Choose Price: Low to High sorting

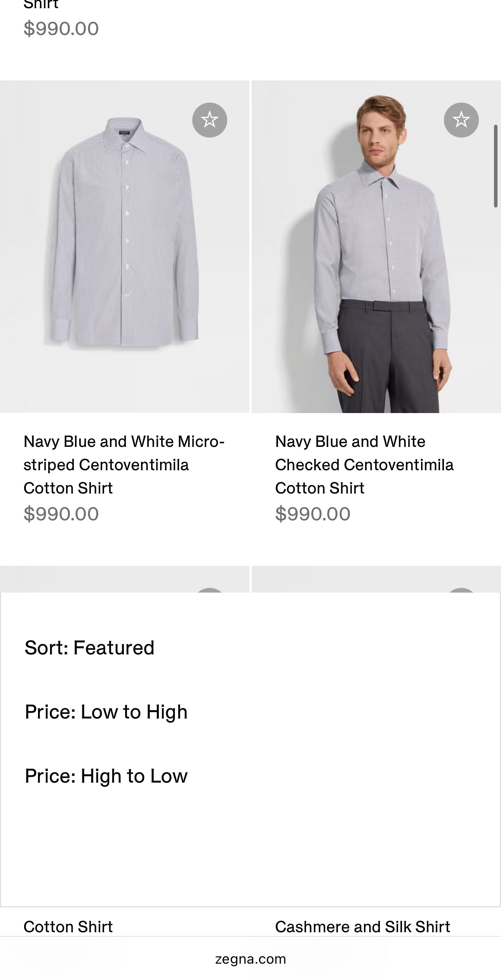[x=106, y=712]
